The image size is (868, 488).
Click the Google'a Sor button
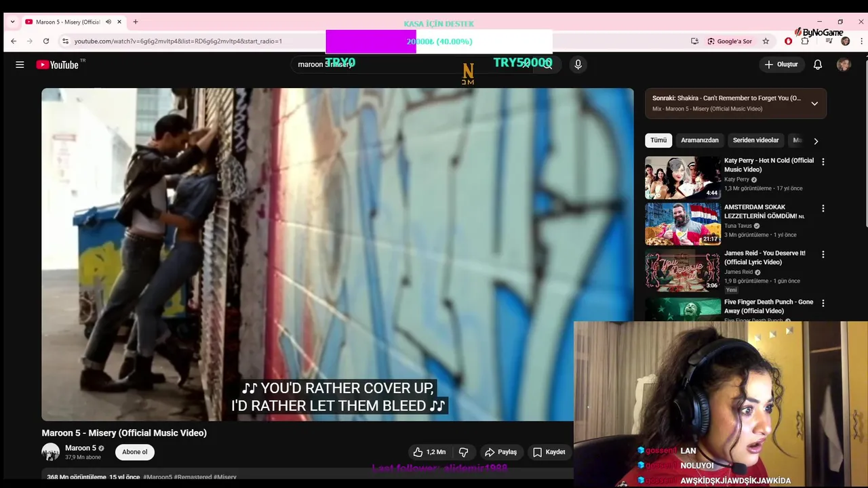tap(730, 41)
